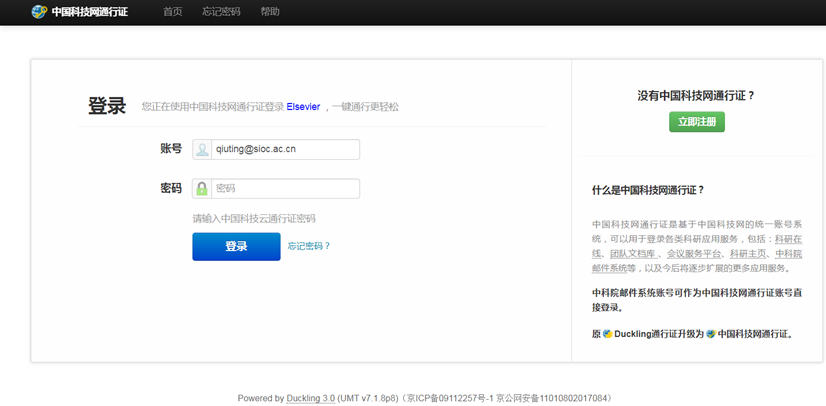Viewport: 826px width, 406px height.
Task: Open the 首页 navigation item
Action: 173,12
